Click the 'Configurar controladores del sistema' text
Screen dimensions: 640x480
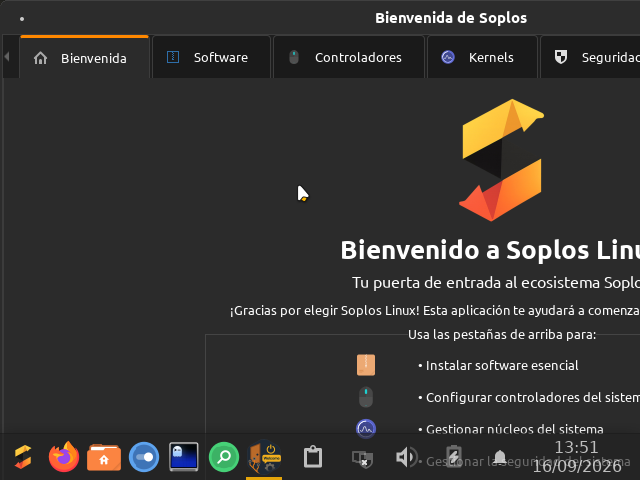click(533, 397)
